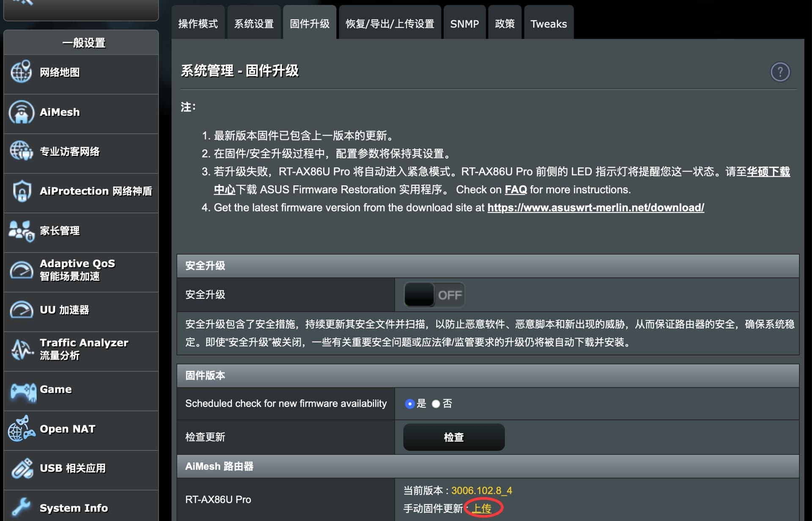Image resolution: width=812 pixels, height=521 pixels.
Task: Select the Game controller icon
Action: point(23,391)
